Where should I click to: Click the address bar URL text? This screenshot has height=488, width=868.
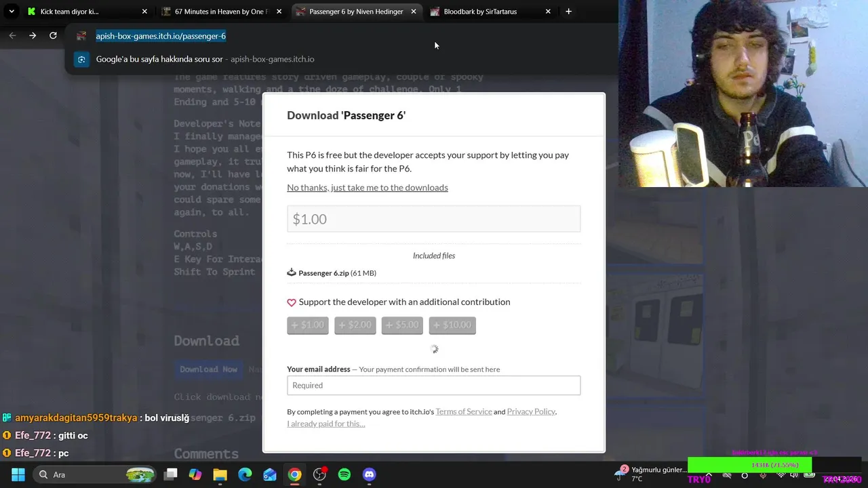coord(161,36)
